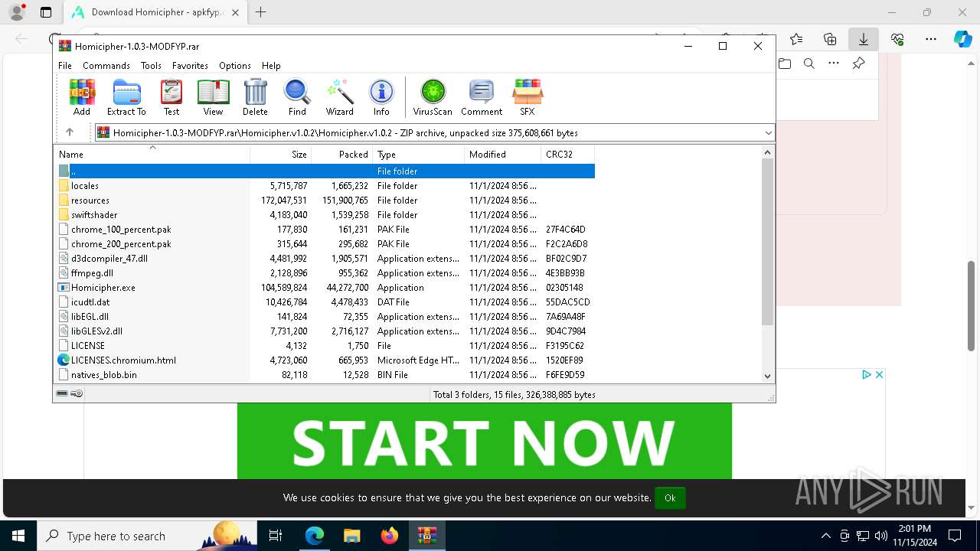
Task: Open the Help menu
Action: [x=271, y=66]
